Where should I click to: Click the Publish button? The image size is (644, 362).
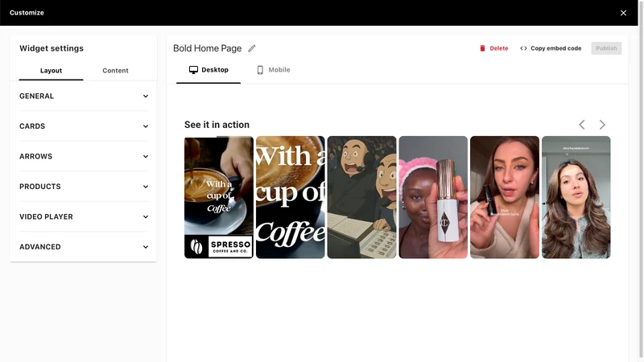tap(606, 48)
